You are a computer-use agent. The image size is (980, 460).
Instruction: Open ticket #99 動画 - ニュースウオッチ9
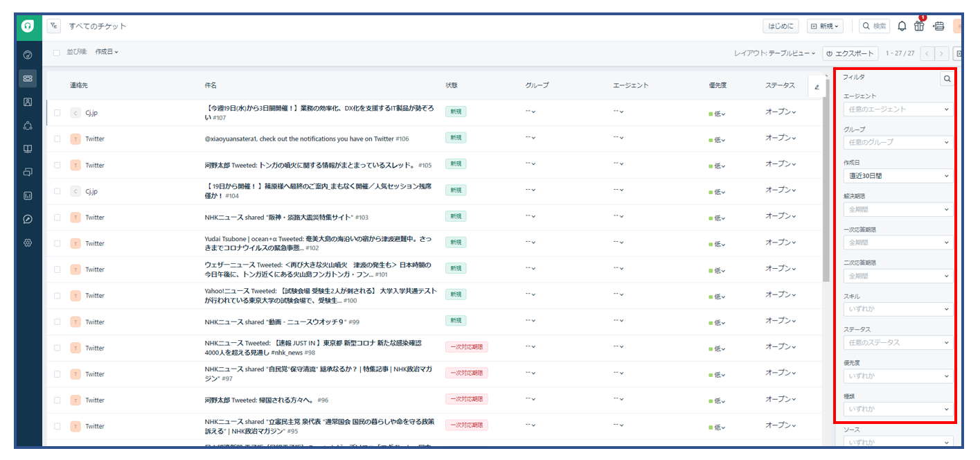tap(282, 322)
